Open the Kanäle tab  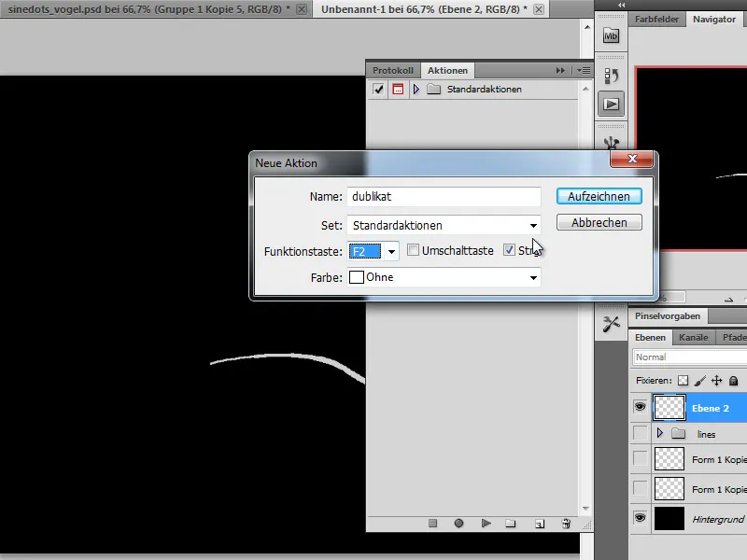(x=693, y=338)
